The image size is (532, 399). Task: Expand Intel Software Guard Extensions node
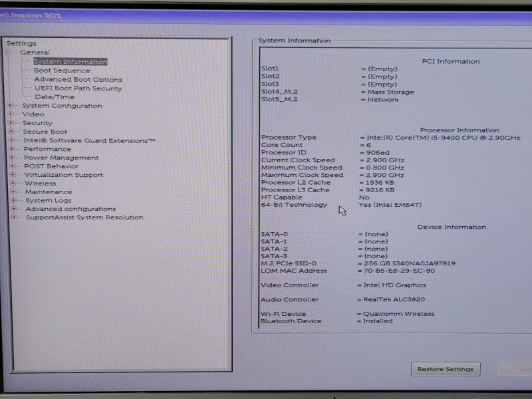[11, 140]
